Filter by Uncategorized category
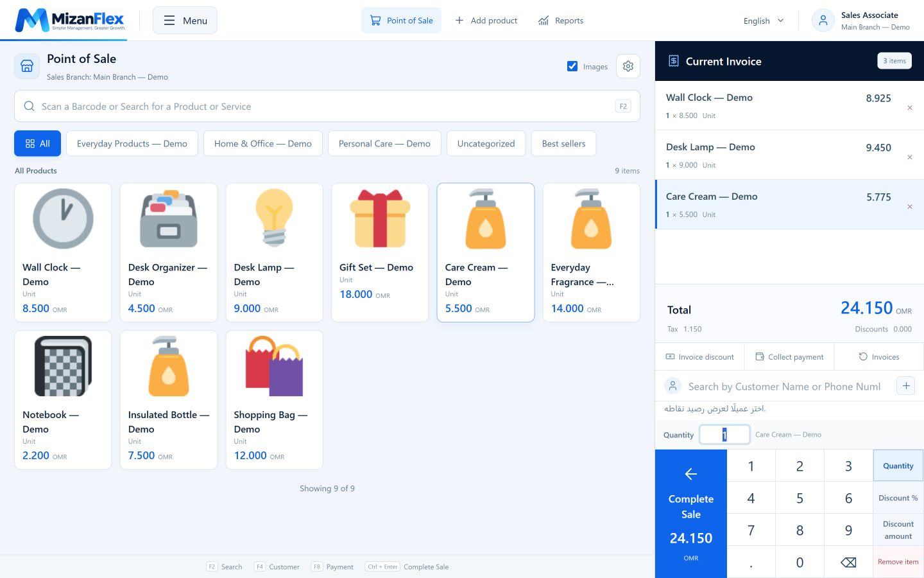The width and height of the screenshot is (924, 578). point(486,143)
